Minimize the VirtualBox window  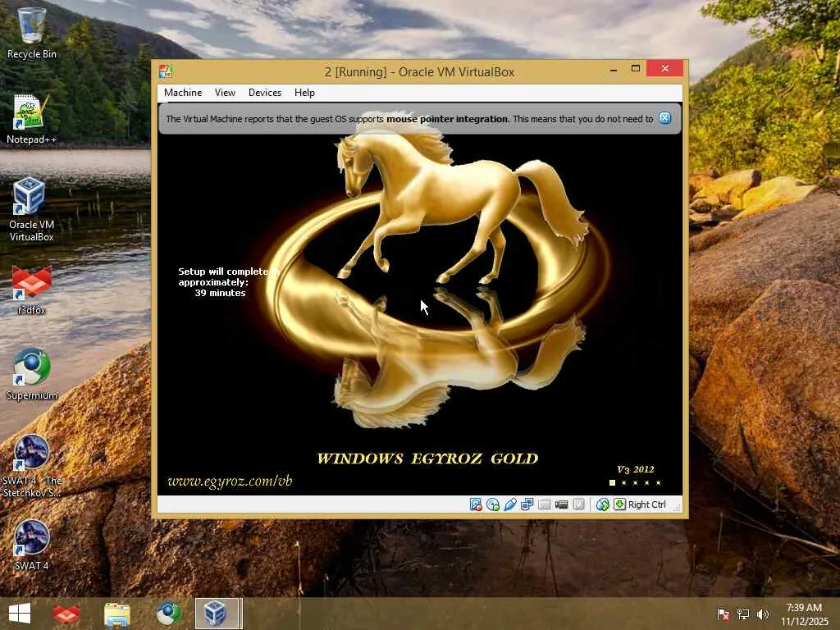(614, 69)
